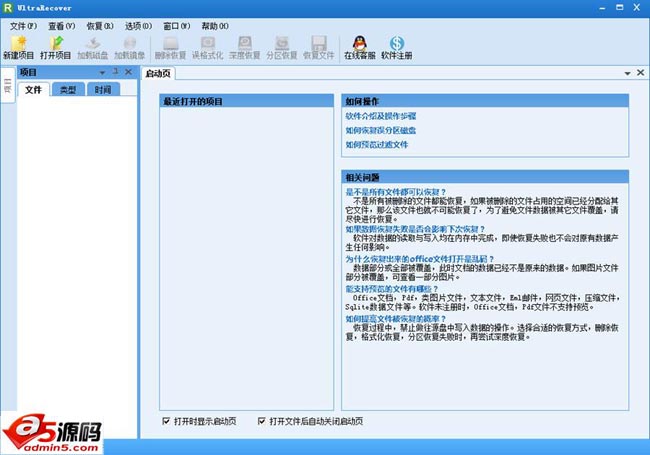Select the 分区恢复 (Partition Recovery) icon
Image resolution: width=650 pixels, height=455 pixels.
click(x=281, y=48)
